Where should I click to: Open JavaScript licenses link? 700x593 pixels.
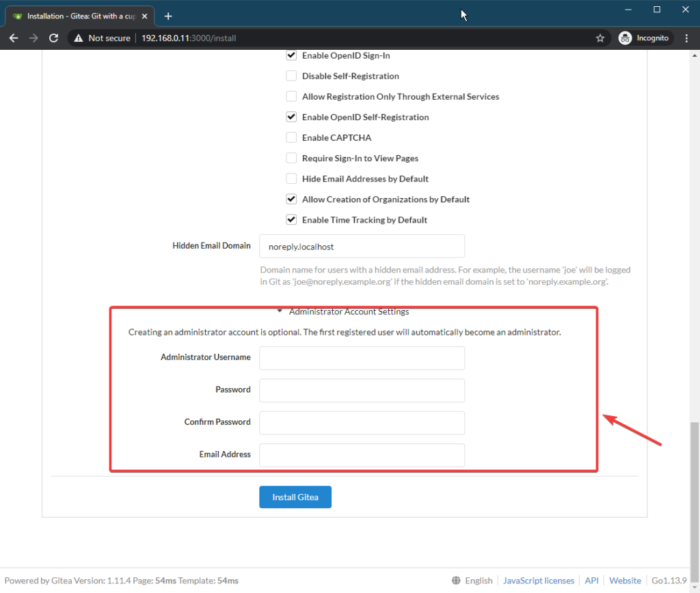[539, 581]
